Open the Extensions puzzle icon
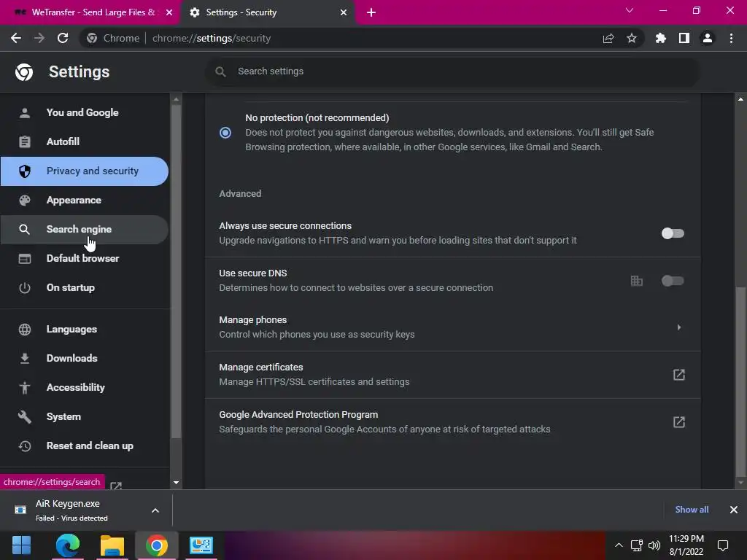 pos(660,38)
